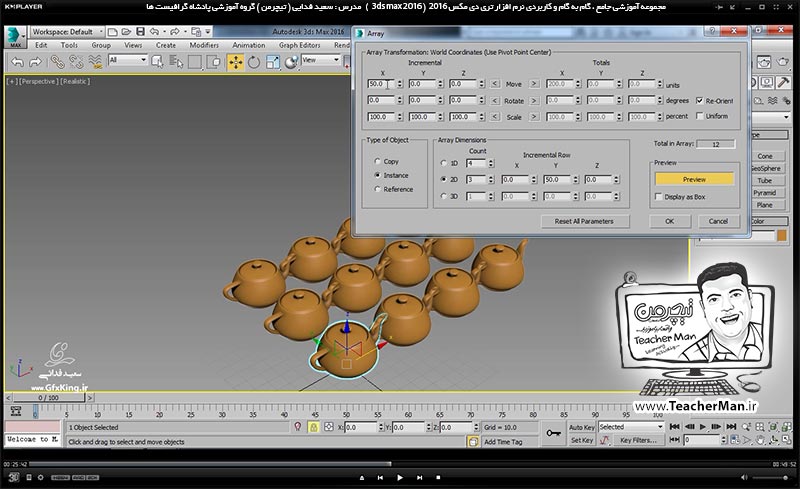Open the Graph Editors menu
Screen dimensions: 800x489
(x=299, y=45)
